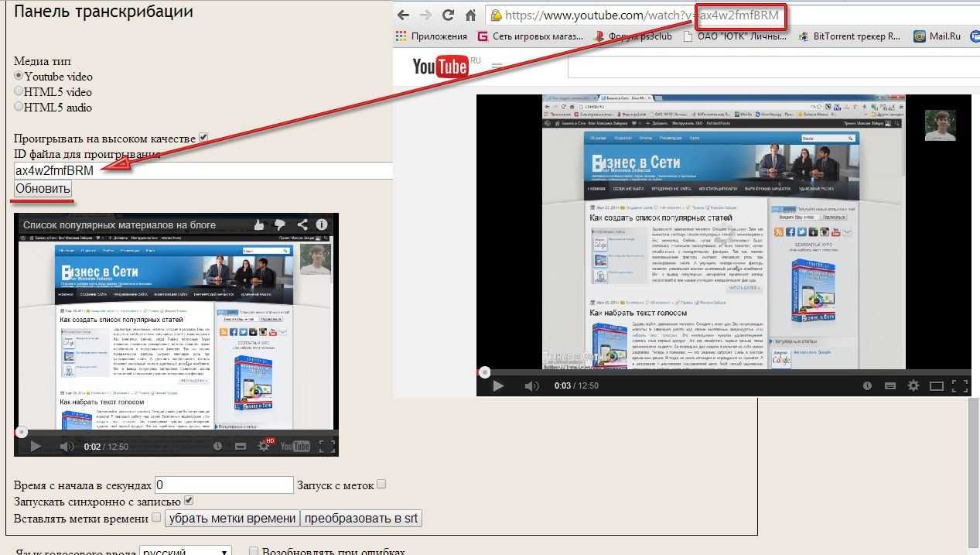Enable the timestamp insertion checkbox

coord(156,517)
